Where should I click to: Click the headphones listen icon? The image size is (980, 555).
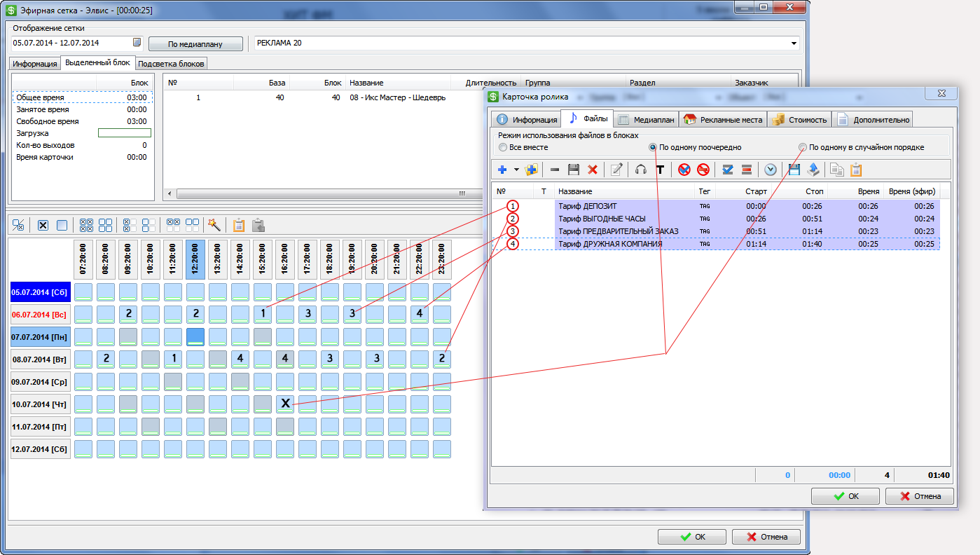[x=640, y=170]
